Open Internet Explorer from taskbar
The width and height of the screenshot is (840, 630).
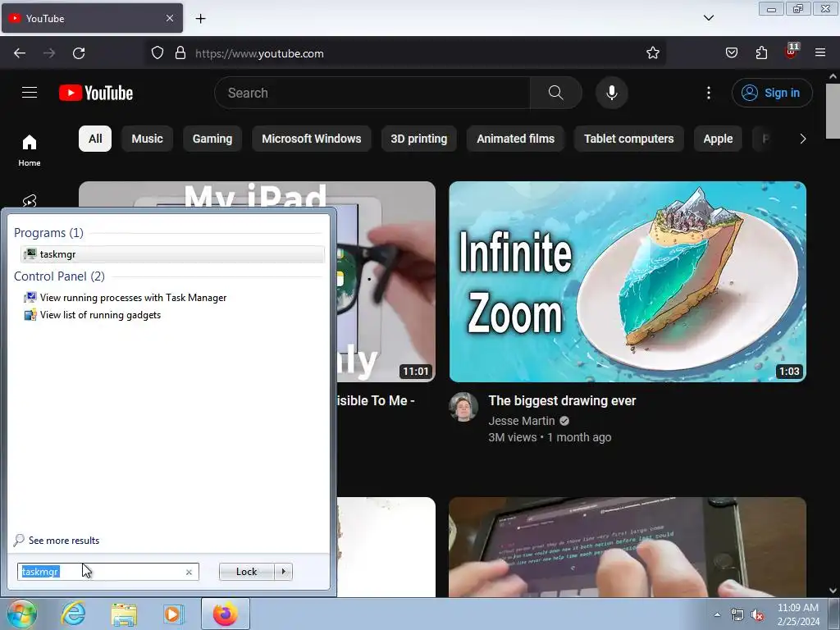click(73, 614)
